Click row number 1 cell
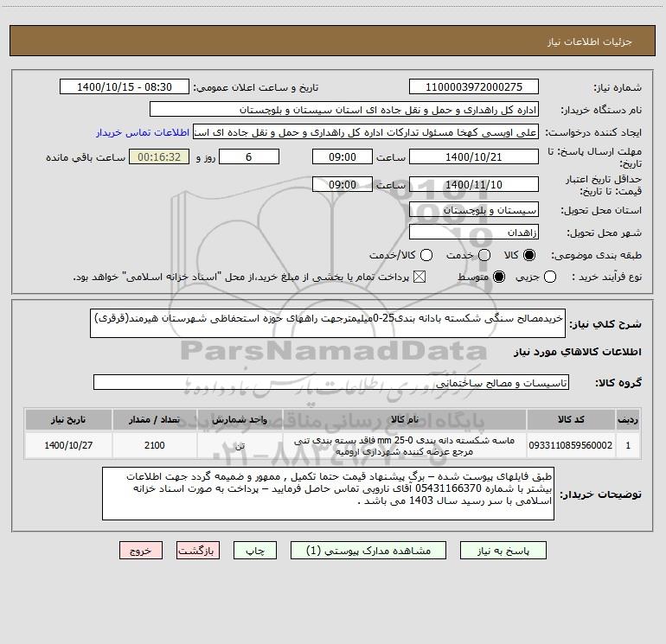666x644 pixels. point(628,445)
